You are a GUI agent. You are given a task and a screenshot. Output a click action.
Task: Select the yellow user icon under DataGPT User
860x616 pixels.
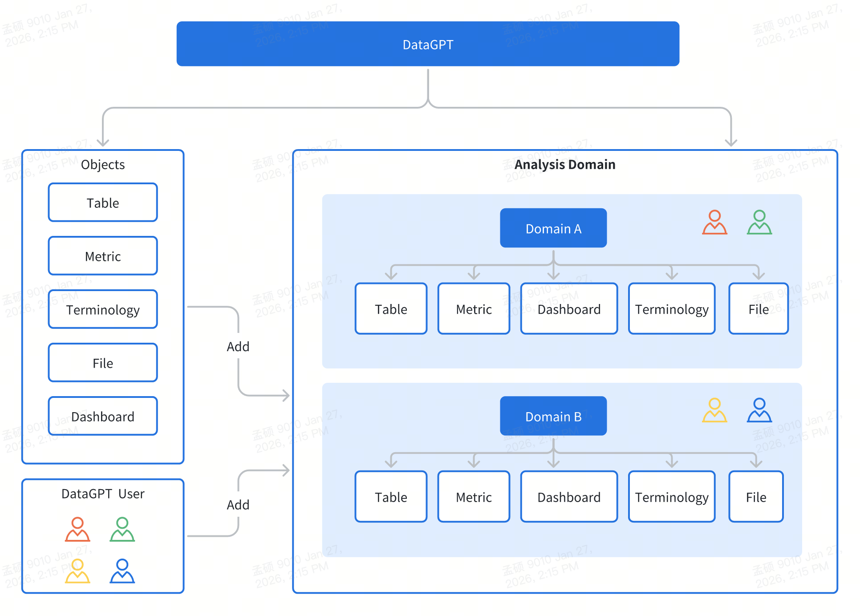(x=77, y=571)
